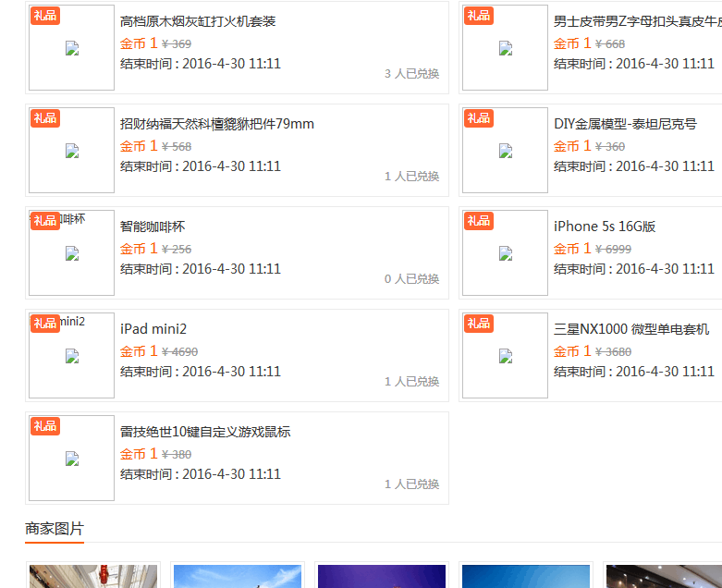Click 金币 1 price on 智能咖啡杯 card
Viewport: 722px width, 588px height.
point(139,249)
